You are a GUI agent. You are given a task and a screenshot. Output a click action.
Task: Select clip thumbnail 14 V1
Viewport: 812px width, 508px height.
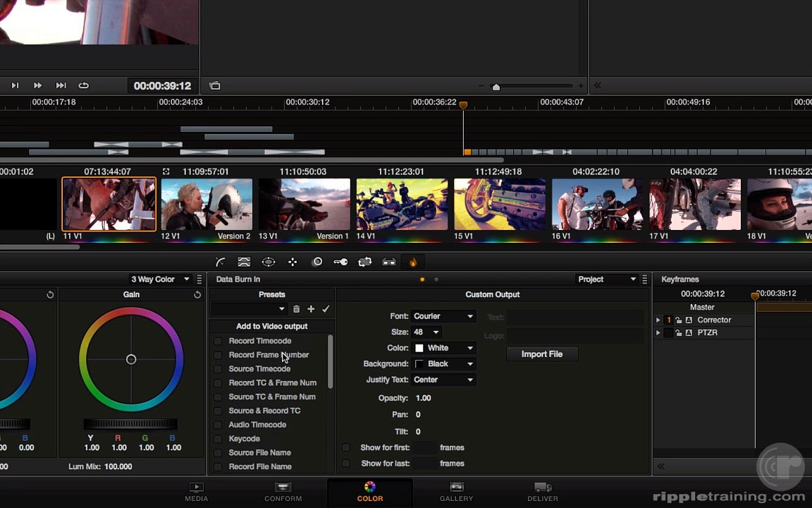[402, 204]
